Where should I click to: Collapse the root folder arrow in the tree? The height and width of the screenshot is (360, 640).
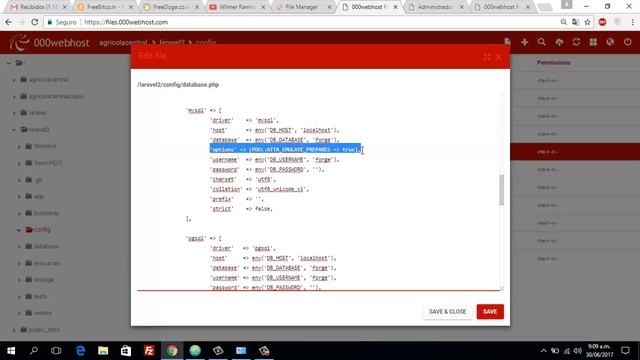(9, 63)
